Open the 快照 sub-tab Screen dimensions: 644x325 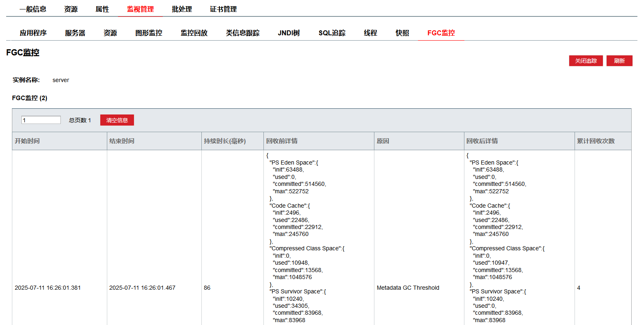(402, 33)
